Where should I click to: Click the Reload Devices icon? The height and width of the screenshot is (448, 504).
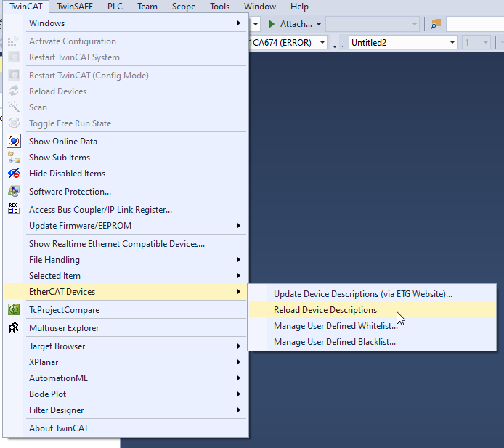pos(14,91)
